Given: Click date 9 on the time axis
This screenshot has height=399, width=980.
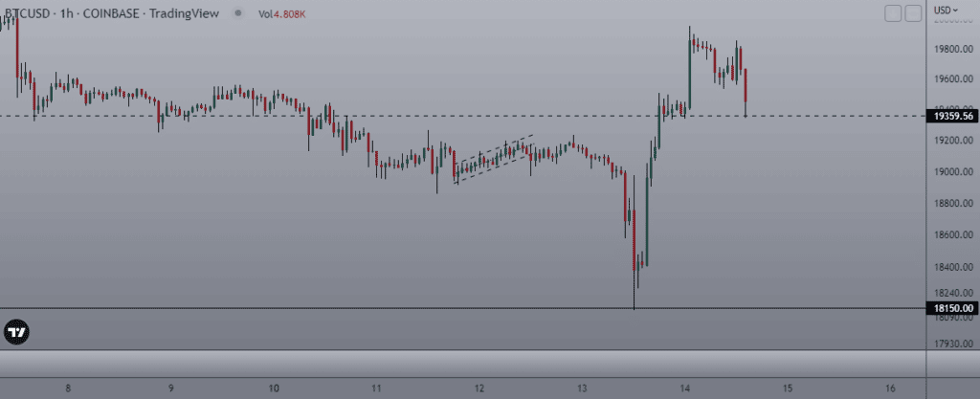Looking at the screenshot, I should [170, 388].
